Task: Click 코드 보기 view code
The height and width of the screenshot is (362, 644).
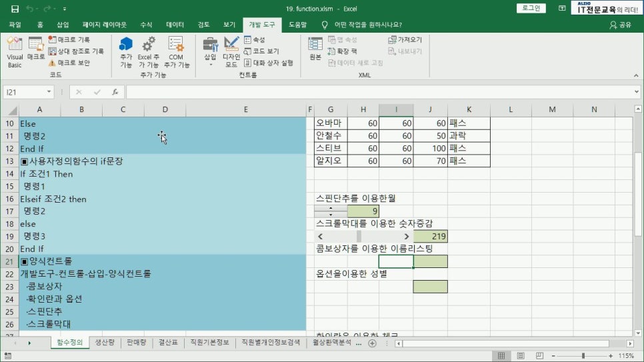Action: (261, 51)
